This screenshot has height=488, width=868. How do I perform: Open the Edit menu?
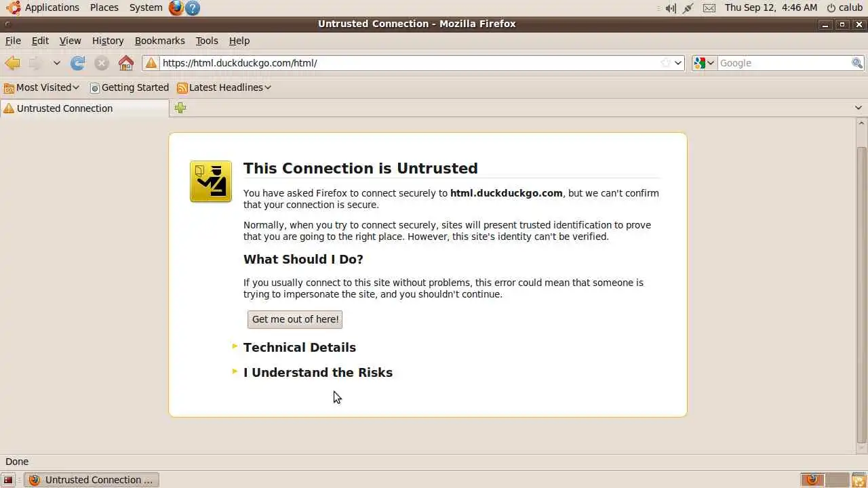pos(40,41)
